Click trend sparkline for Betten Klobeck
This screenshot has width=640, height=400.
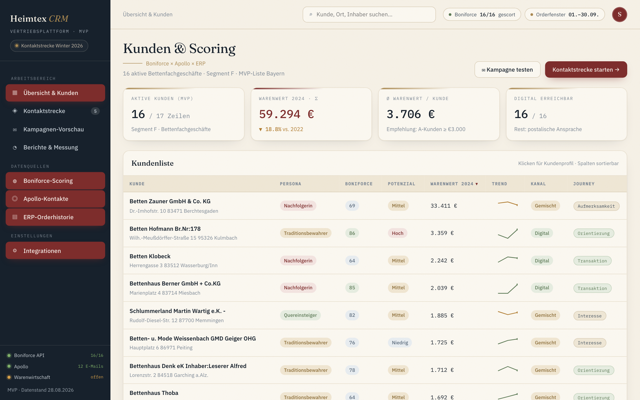tap(508, 259)
